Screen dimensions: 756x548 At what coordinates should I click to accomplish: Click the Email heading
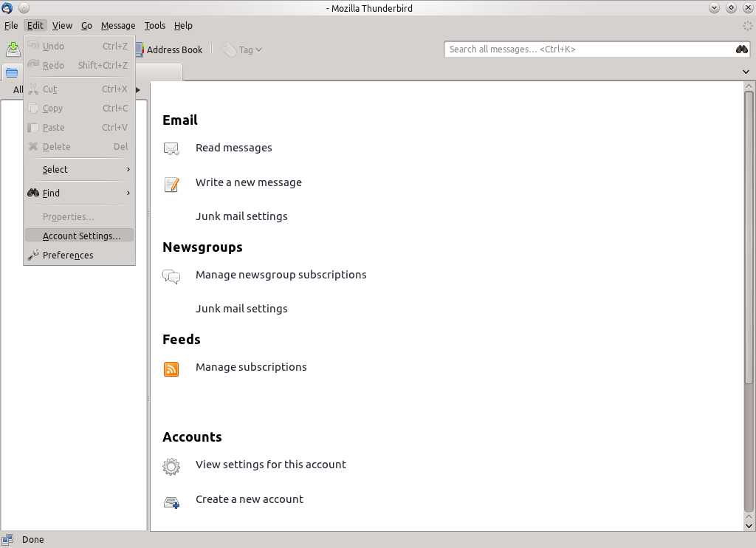coord(180,120)
